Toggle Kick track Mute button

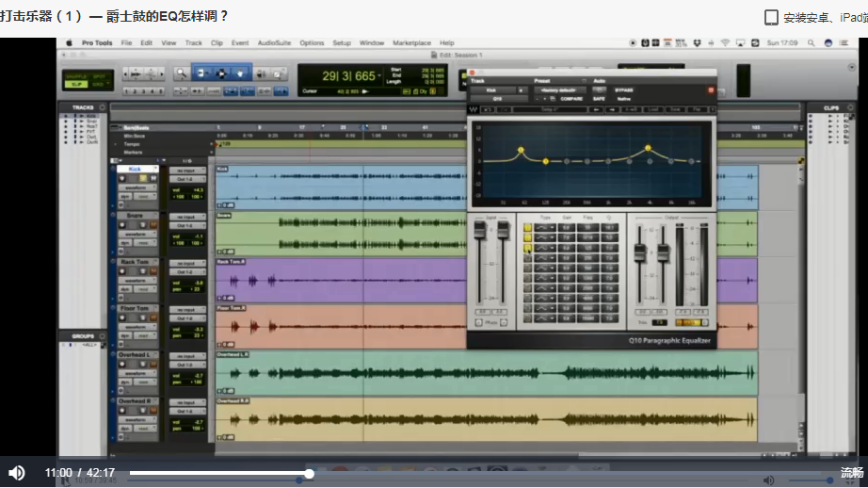coord(153,178)
